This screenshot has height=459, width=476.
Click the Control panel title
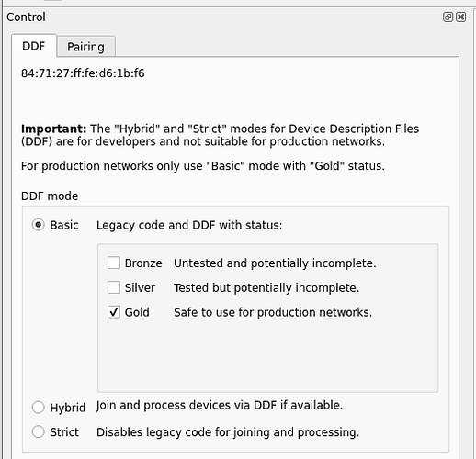[x=26, y=17]
